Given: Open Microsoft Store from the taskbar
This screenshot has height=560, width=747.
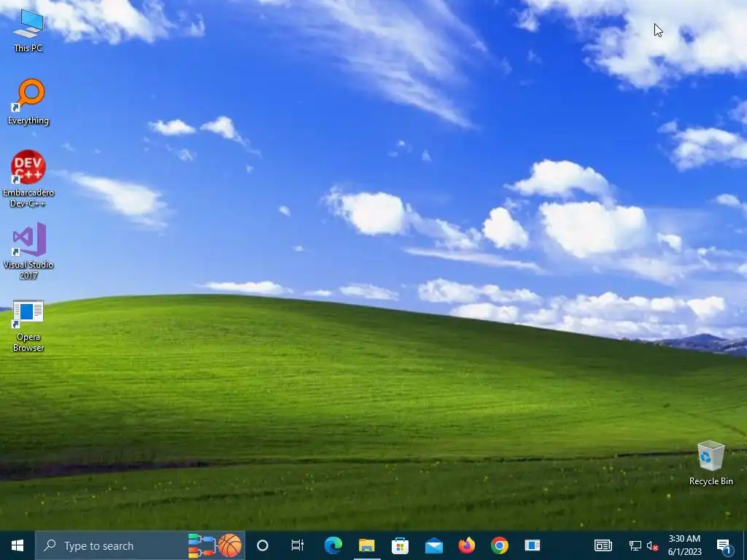Looking at the screenshot, I should point(400,545).
